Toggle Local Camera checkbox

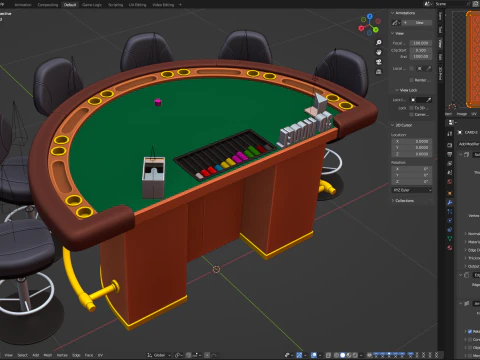411,68
